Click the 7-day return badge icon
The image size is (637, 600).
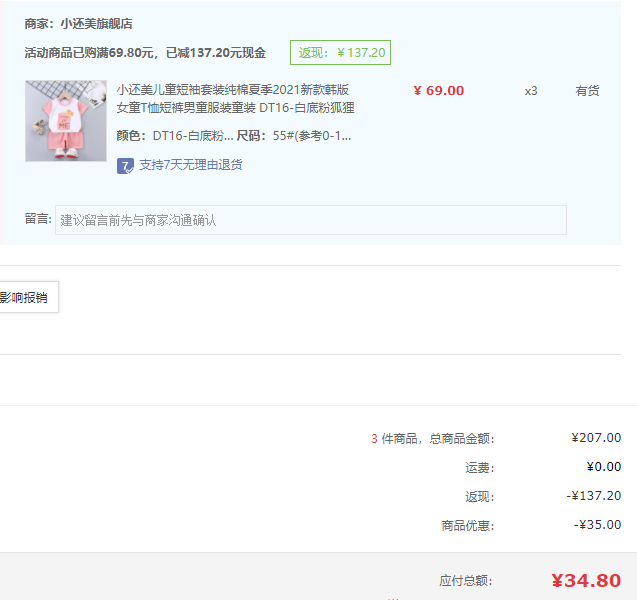click(x=125, y=165)
